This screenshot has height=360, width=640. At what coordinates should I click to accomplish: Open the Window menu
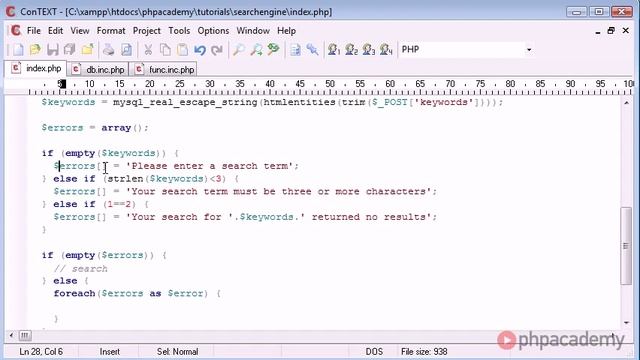(253, 31)
